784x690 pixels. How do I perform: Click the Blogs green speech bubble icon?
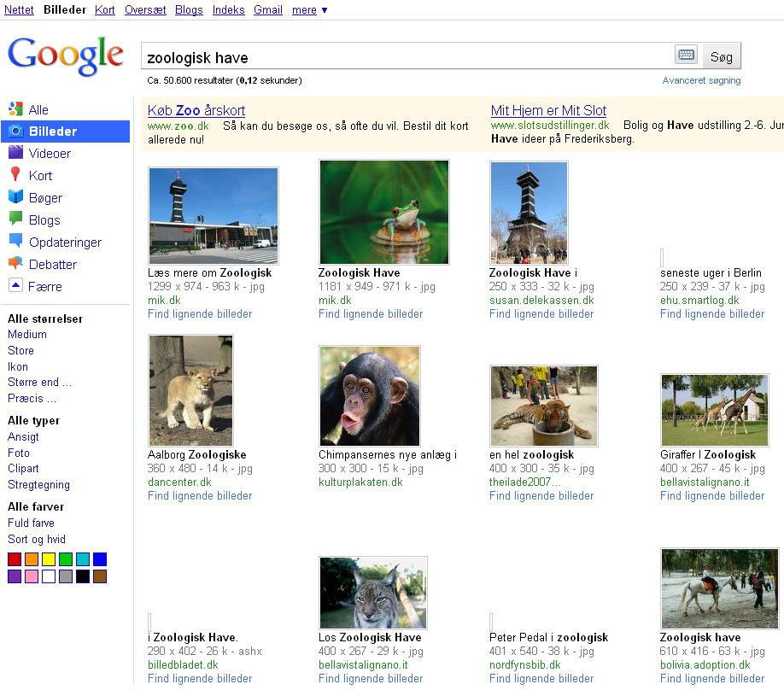pyautogui.click(x=15, y=219)
